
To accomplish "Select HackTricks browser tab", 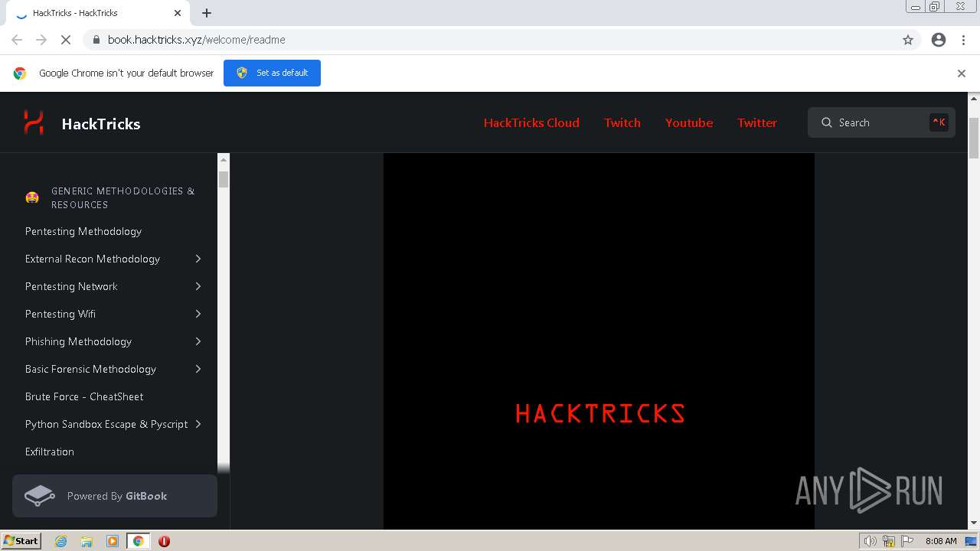I will (x=100, y=13).
